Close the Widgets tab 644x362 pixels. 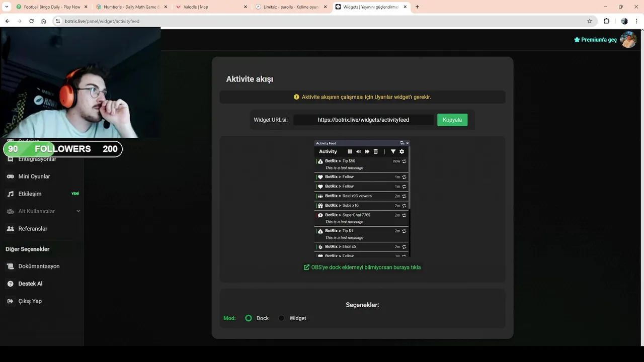406,7
